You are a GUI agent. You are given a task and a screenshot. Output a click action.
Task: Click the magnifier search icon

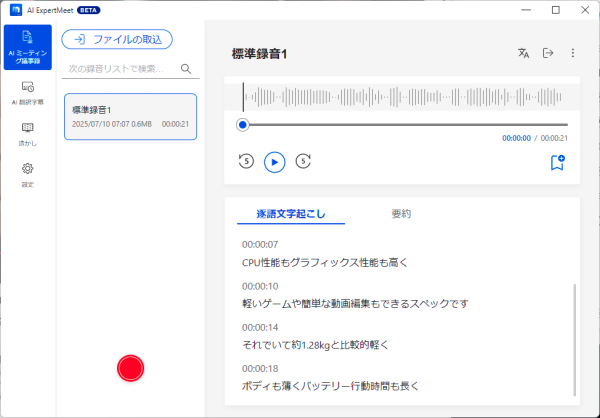point(186,69)
